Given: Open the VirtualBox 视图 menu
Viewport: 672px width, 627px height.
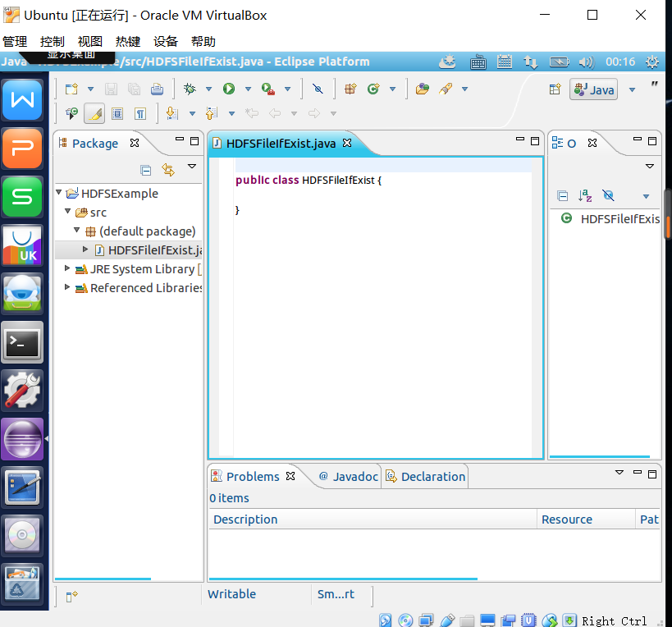Looking at the screenshot, I should (90, 42).
